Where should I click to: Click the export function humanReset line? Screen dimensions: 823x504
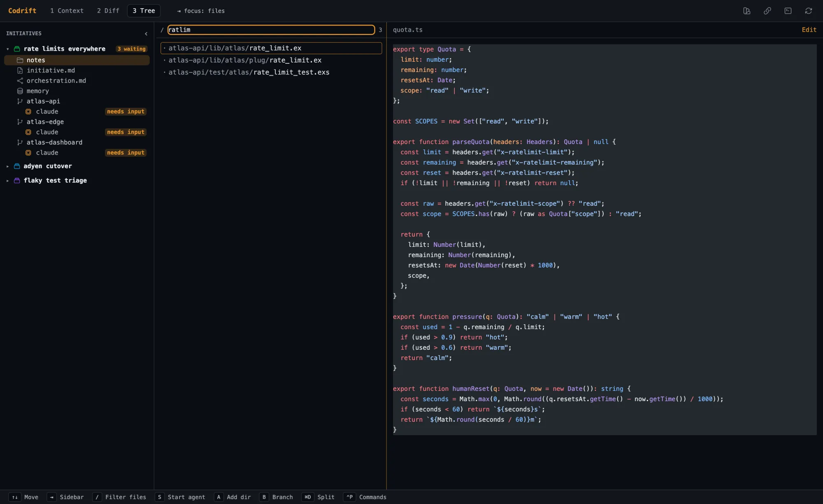[511, 388]
